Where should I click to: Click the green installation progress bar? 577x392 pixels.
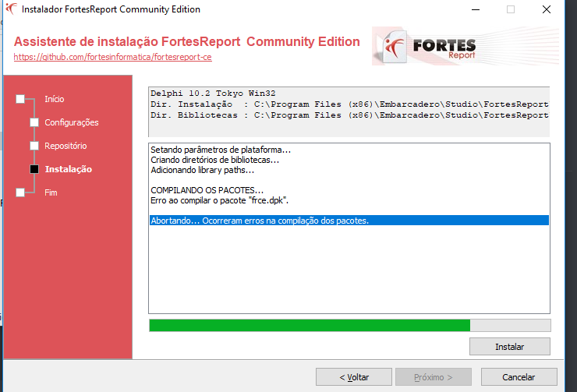click(349, 326)
